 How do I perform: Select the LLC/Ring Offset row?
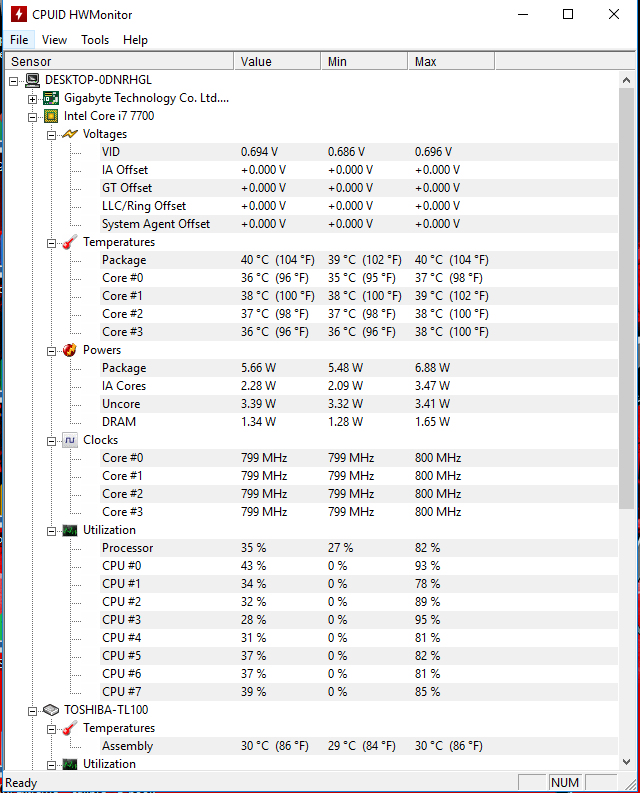coord(359,206)
